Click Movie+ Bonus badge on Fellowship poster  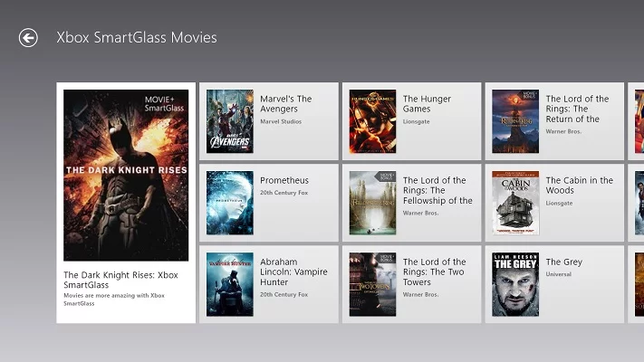tap(387, 176)
